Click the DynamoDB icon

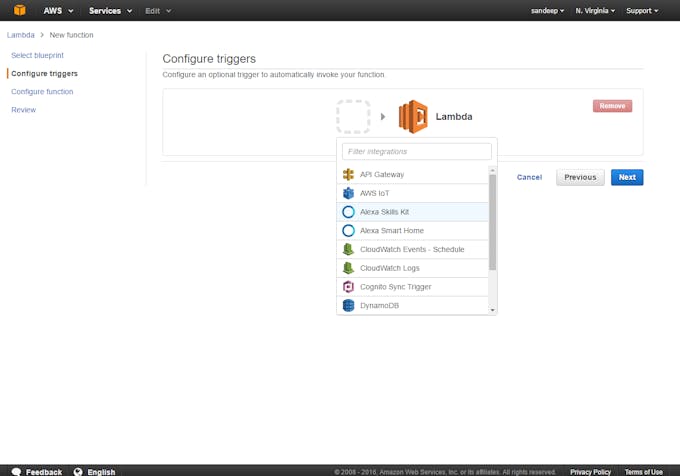pyautogui.click(x=348, y=305)
